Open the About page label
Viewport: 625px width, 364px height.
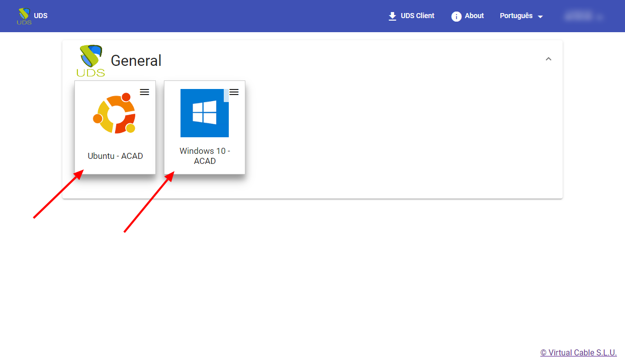point(474,16)
